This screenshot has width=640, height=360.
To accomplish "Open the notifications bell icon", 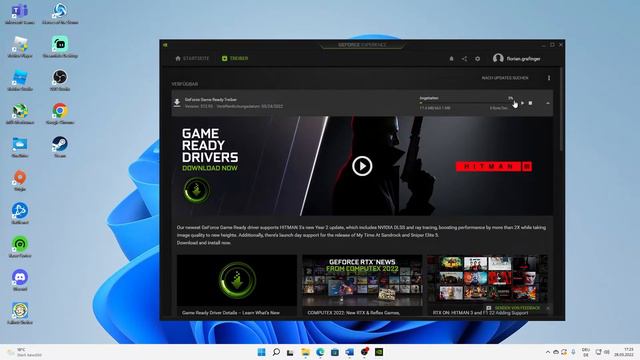I will pyautogui.click(x=451, y=59).
